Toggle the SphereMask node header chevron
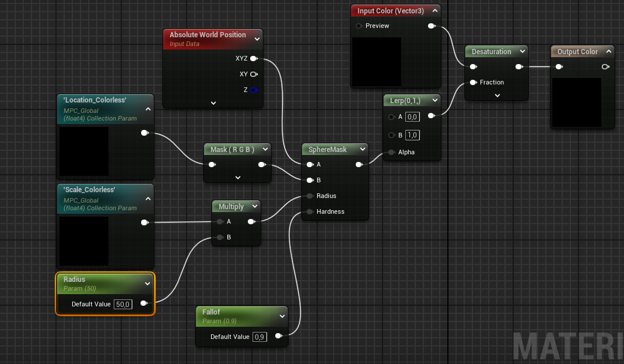Image resolution: width=624 pixels, height=364 pixels. pos(363,149)
